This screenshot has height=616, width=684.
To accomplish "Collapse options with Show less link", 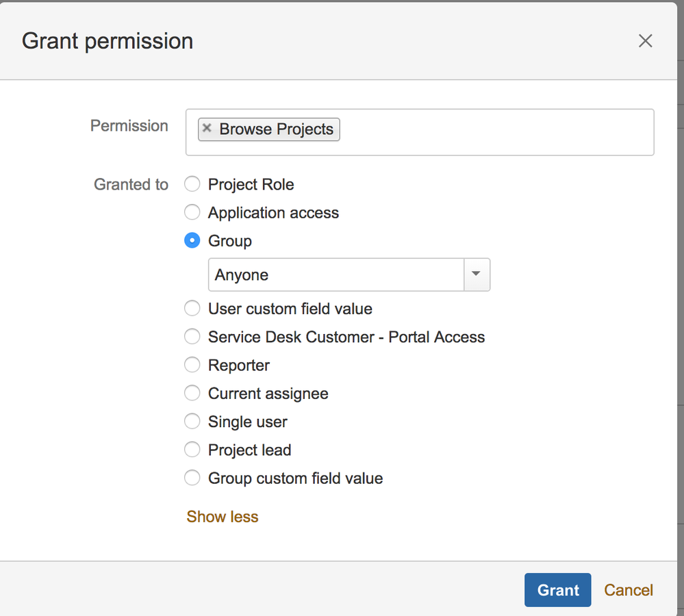I will point(223,517).
